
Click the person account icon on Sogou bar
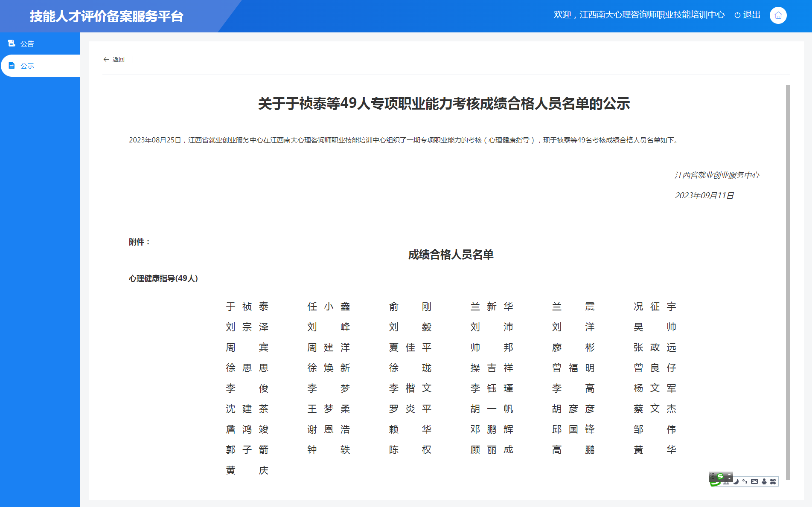click(x=764, y=482)
